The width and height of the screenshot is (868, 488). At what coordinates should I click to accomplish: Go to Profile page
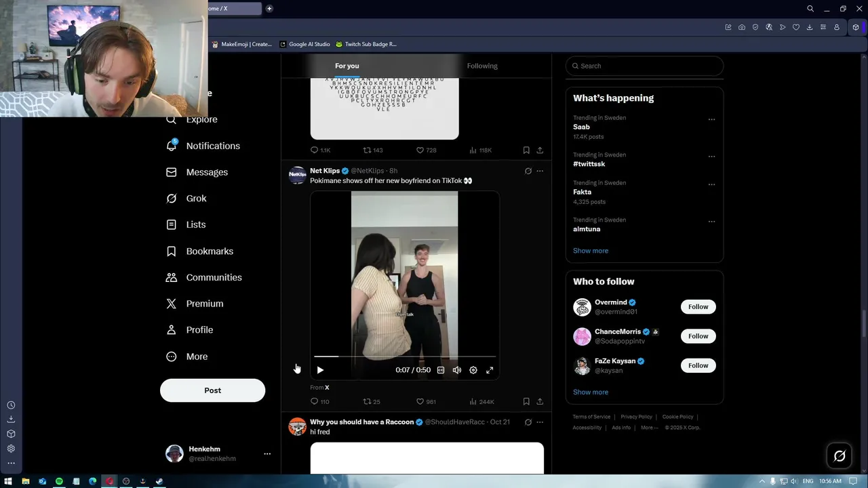[x=190, y=330]
